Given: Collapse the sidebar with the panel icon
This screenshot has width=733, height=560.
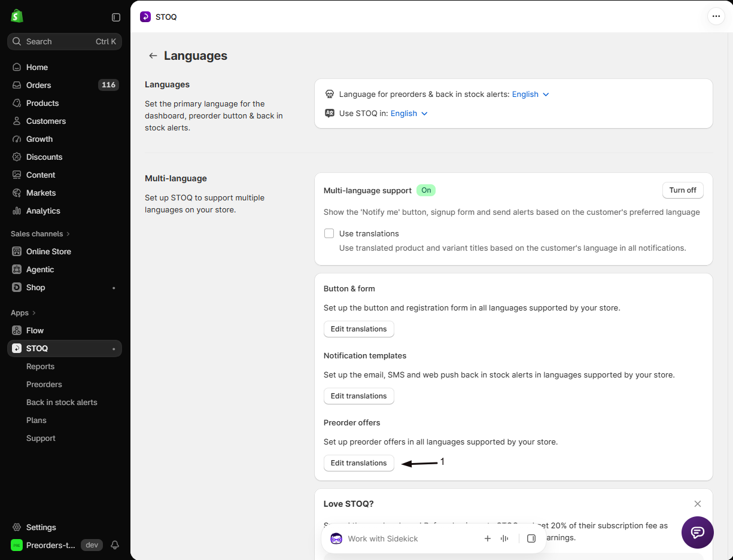Looking at the screenshot, I should click(x=116, y=17).
